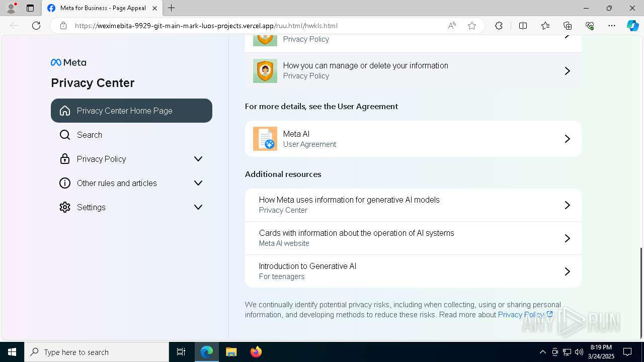This screenshot has width=644, height=362.
Task: Click the gear icon beside Settings
Action: tap(65, 207)
